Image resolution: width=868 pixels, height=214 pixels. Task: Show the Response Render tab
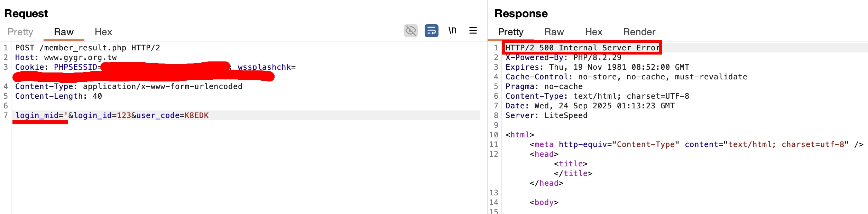point(639,32)
